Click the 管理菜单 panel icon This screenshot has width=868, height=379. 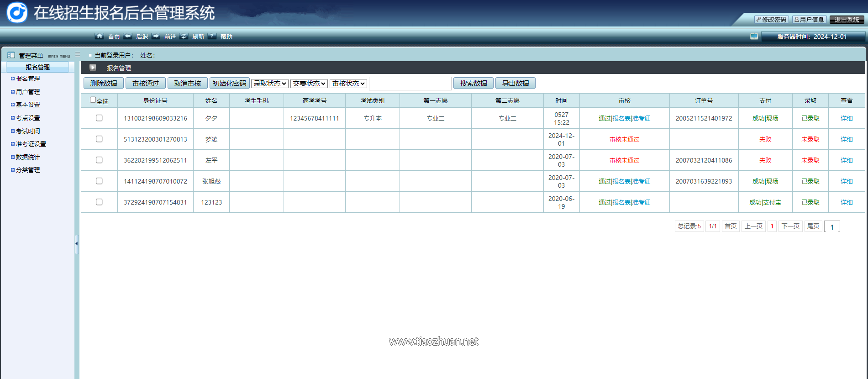coord(11,55)
